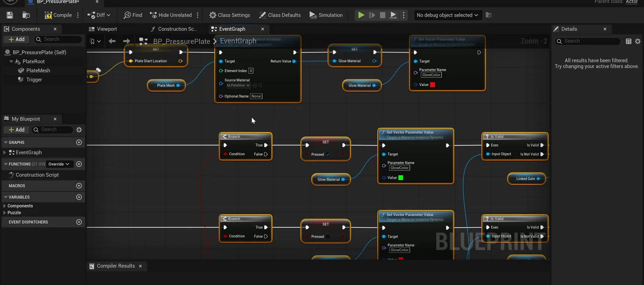Navigate forward in the graph history
The image size is (644, 285).
pyautogui.click(x=126, y=41)
